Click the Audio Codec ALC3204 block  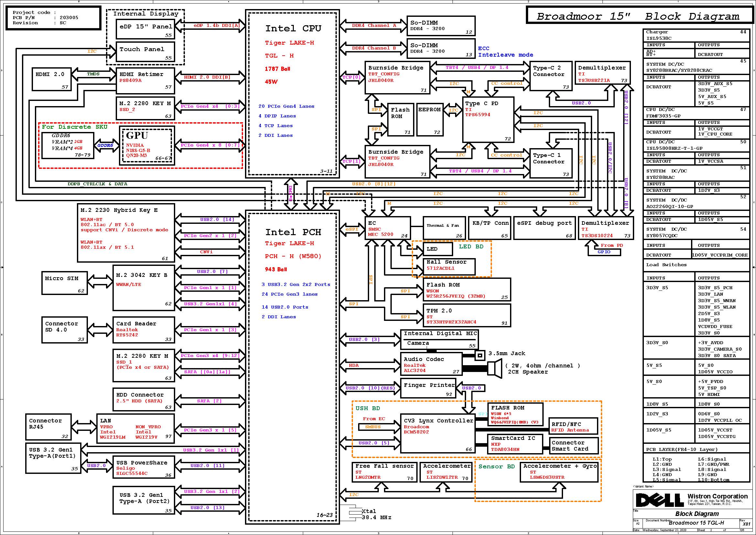431,364
